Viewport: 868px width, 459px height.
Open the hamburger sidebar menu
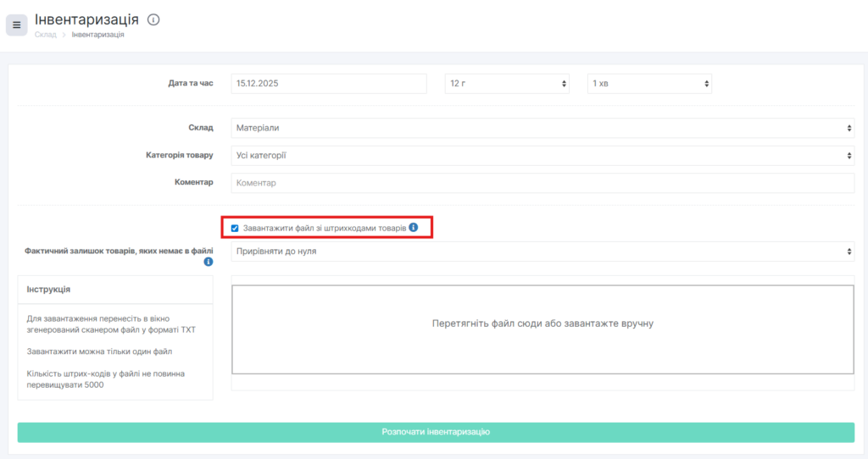(x=16, y=25)
